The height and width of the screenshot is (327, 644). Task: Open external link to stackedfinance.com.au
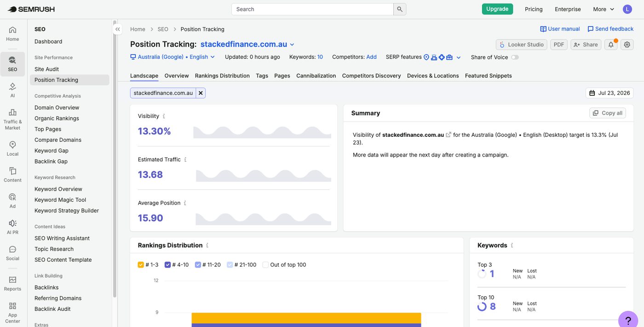pos(448,135)
